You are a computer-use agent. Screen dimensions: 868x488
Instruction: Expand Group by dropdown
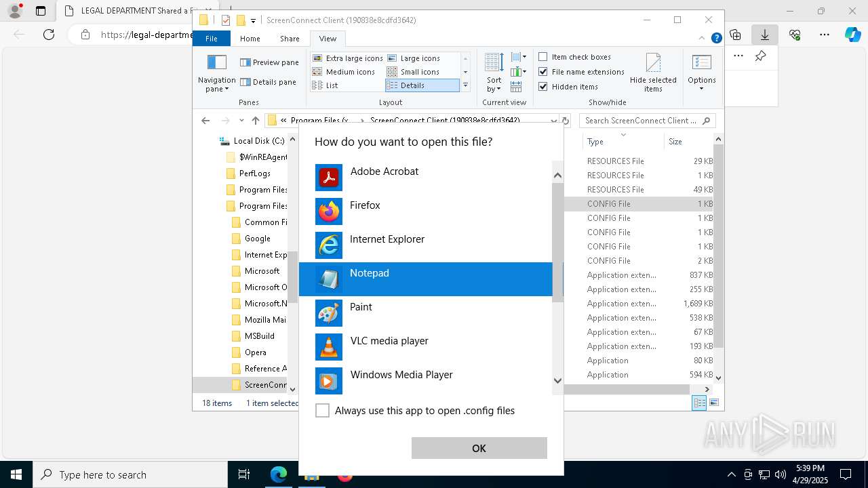[x=519, y=57]
